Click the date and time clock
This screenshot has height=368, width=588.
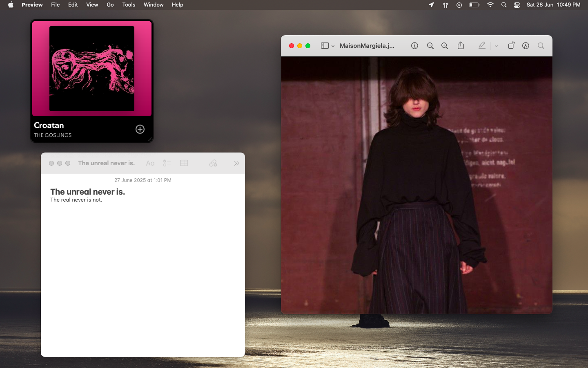[553, 5]
